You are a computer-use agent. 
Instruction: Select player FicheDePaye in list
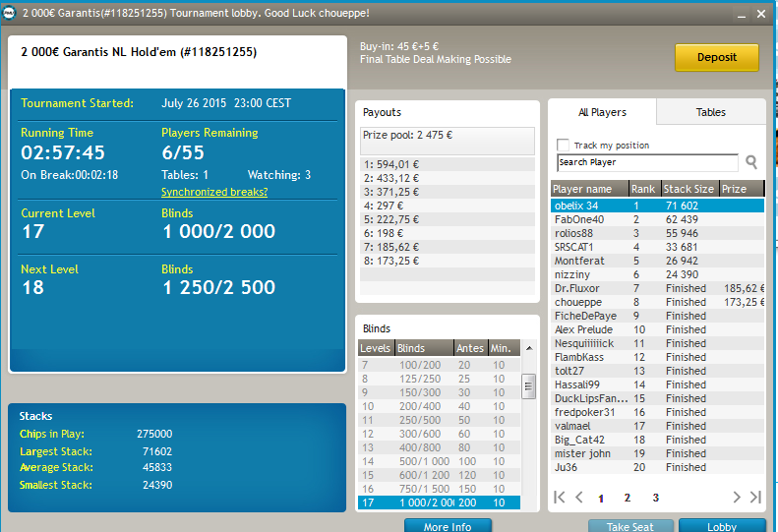tap(657, 316)
